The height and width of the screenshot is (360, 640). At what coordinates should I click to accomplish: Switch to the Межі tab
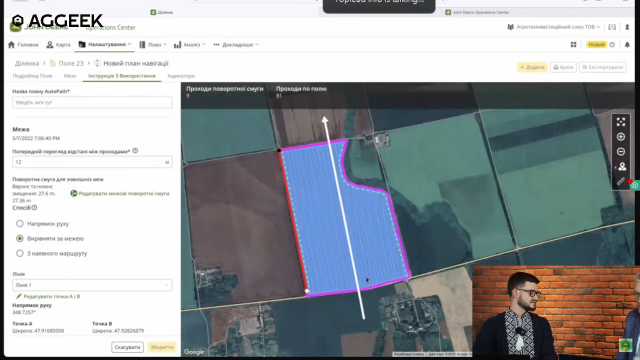tap(70, 76)
